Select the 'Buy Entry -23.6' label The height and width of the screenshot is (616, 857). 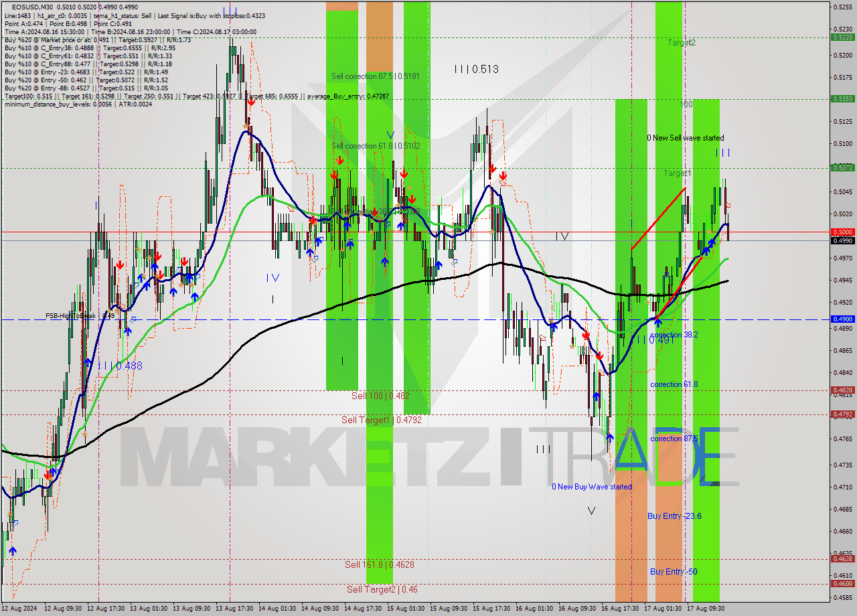[674, 516]
